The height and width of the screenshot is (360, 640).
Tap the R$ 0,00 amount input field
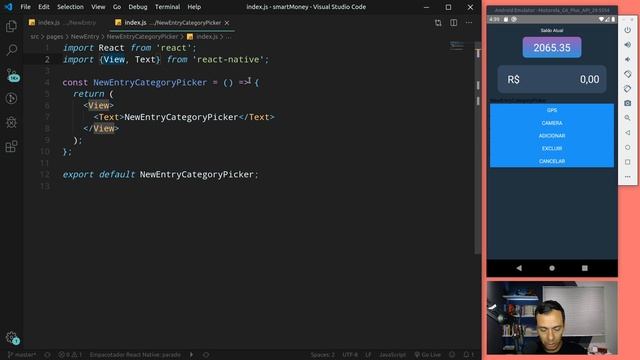click(552, 79)
